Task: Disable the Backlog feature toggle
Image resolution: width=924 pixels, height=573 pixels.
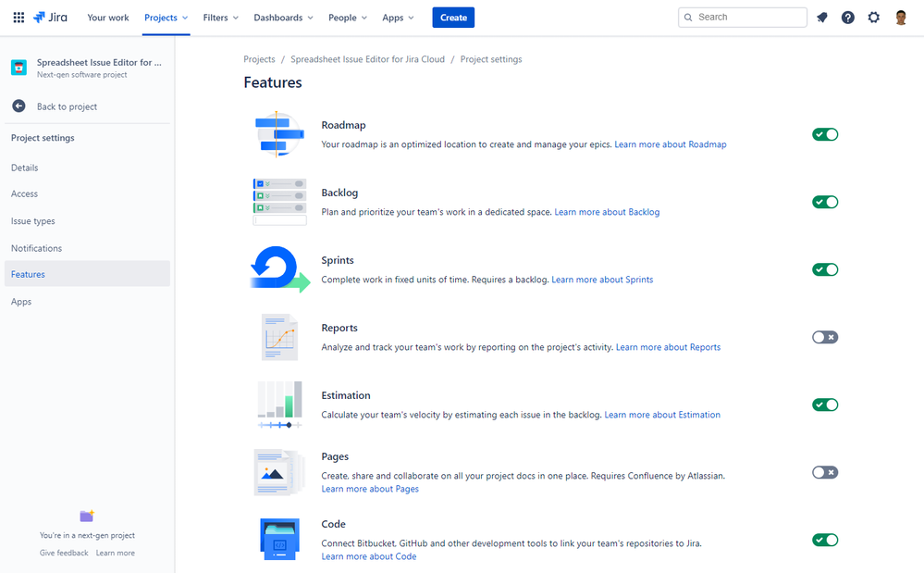Action: [x=825, y=202]
